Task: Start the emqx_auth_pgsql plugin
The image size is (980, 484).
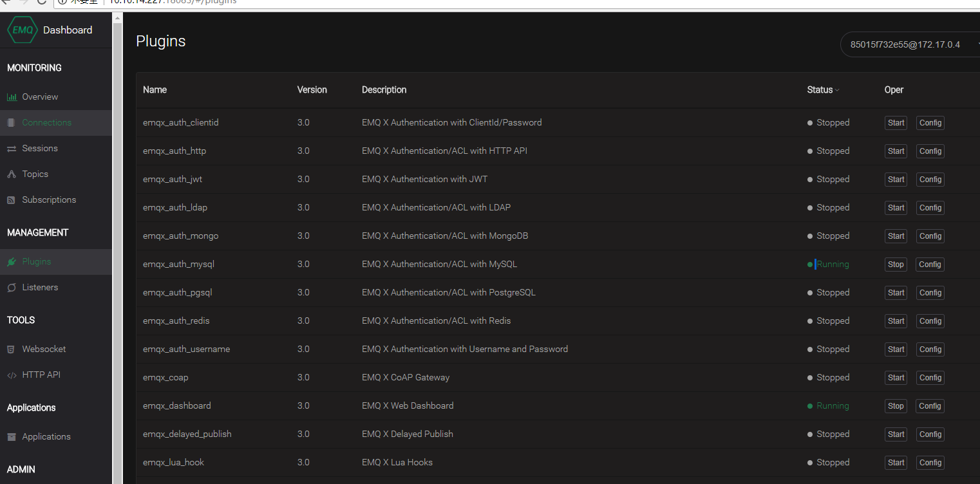Action: coord(896,293)
